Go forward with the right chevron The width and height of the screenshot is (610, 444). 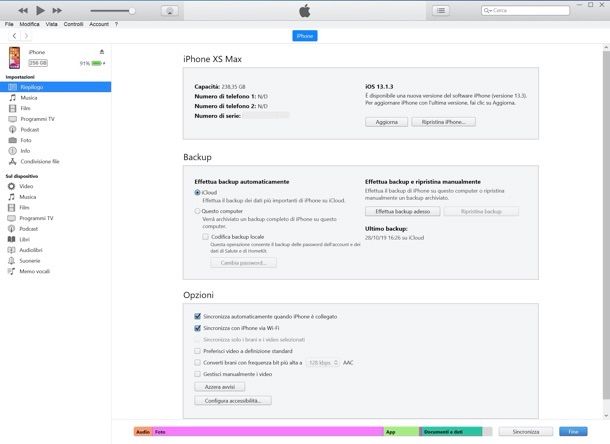coord(26,36)
